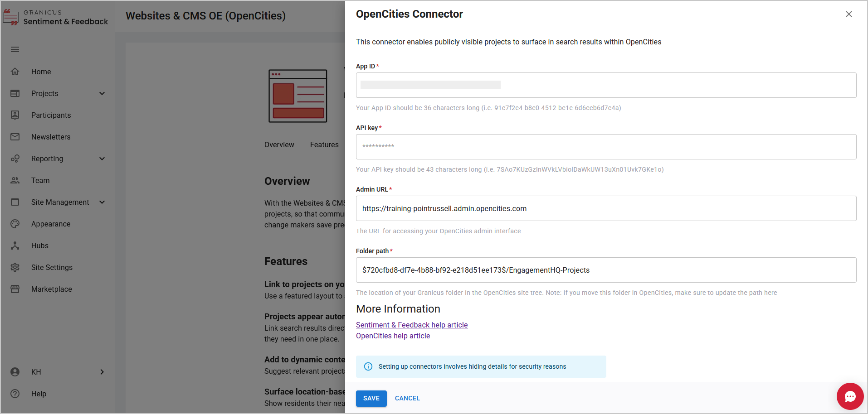Click the KH user avatar icon
This screenshot has width=868, height=414.
(x=15, y=372)
